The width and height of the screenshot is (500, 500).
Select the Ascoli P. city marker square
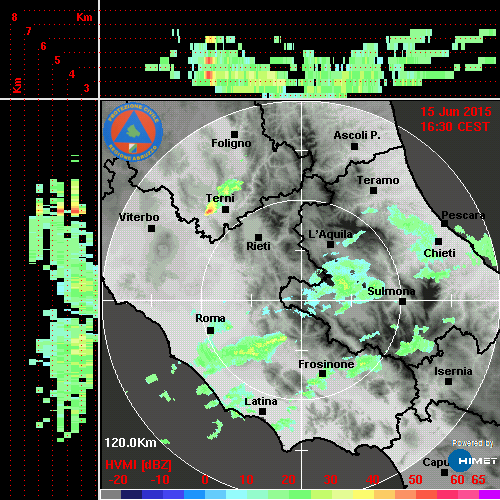coord(354,146)
